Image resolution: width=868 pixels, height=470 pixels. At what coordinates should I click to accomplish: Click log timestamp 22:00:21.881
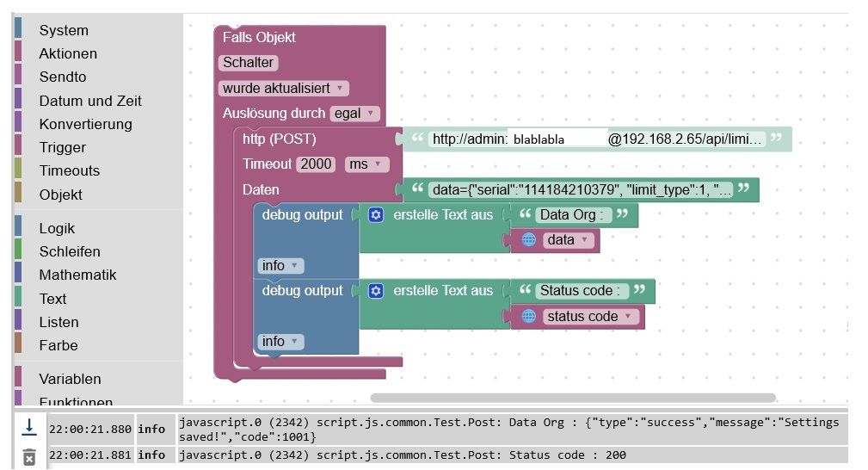coord(90,455)
